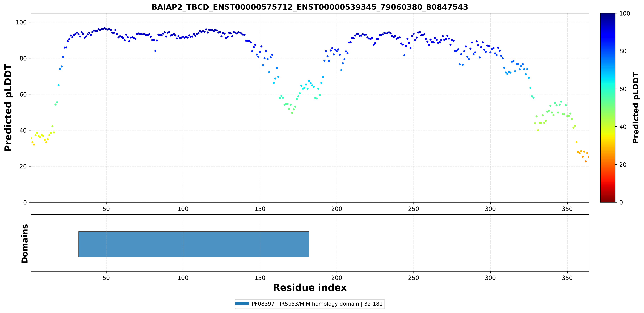Screen dimensions: 644x313
Task: Click the outlier blue point near residue 82
Action: click(155, 51)
